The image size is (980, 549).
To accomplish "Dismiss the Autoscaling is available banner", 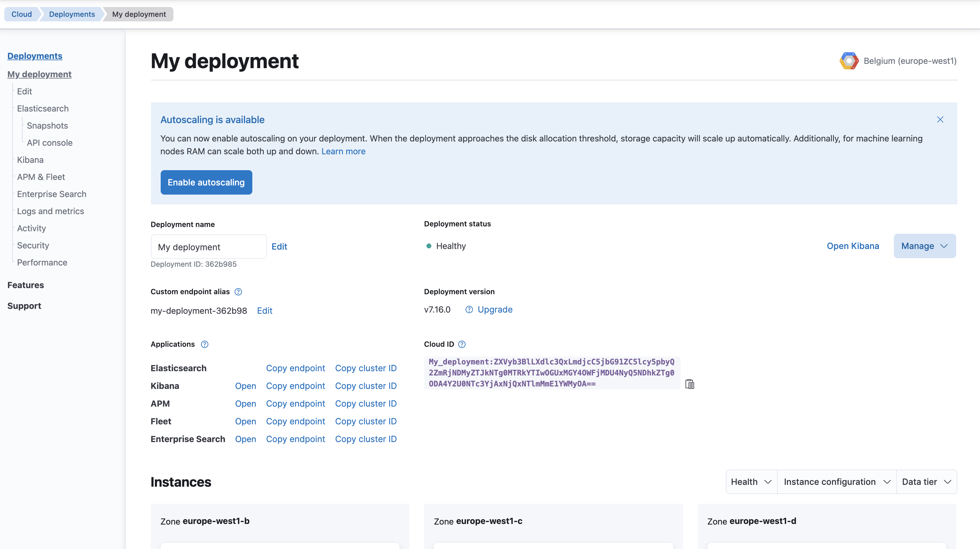I will [x=940, y=119].
